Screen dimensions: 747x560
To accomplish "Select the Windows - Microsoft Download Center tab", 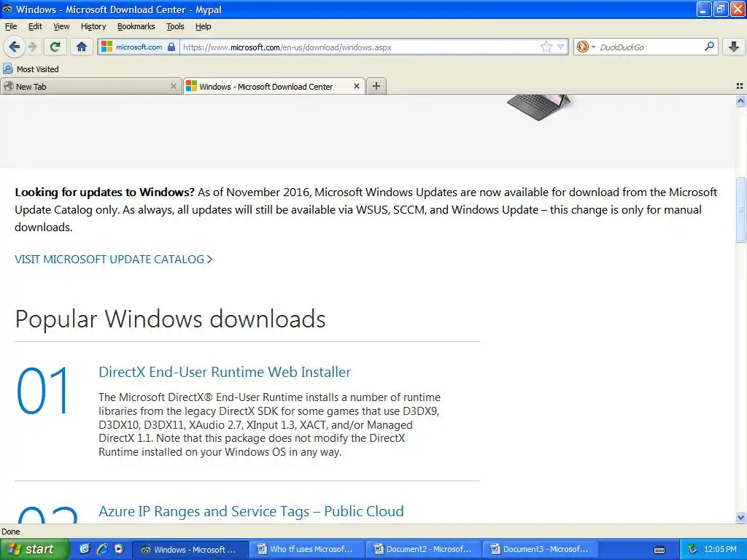I will pos(274,86).
